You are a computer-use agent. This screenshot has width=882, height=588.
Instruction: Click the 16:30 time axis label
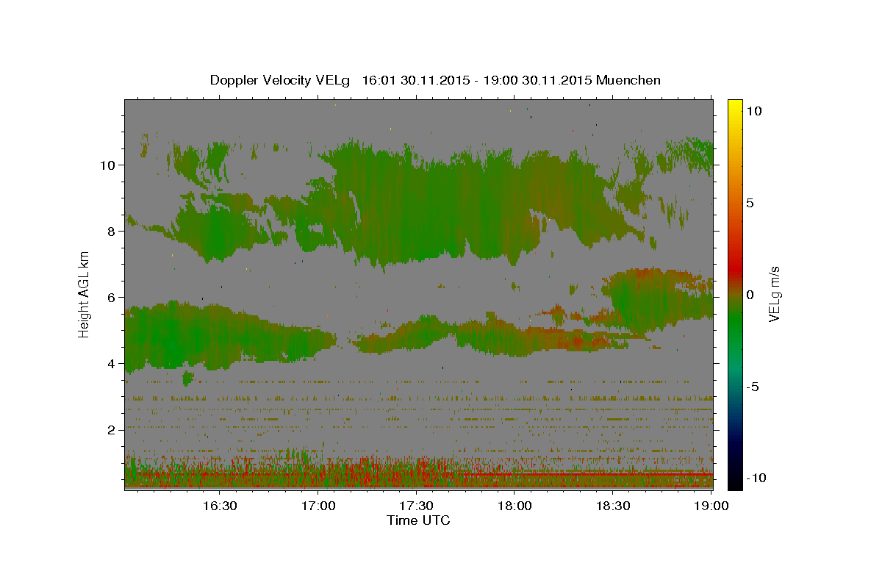[219, 506]
